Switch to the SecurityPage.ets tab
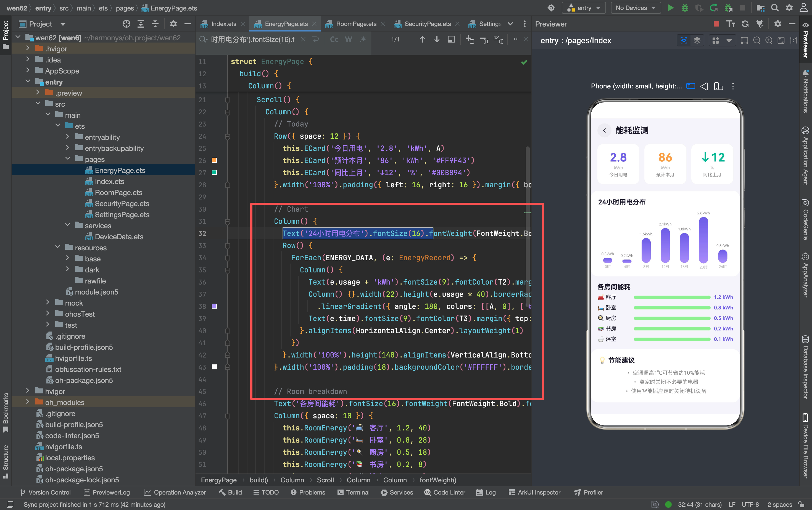This screenshot has height=510, width=812. (427, 24)
